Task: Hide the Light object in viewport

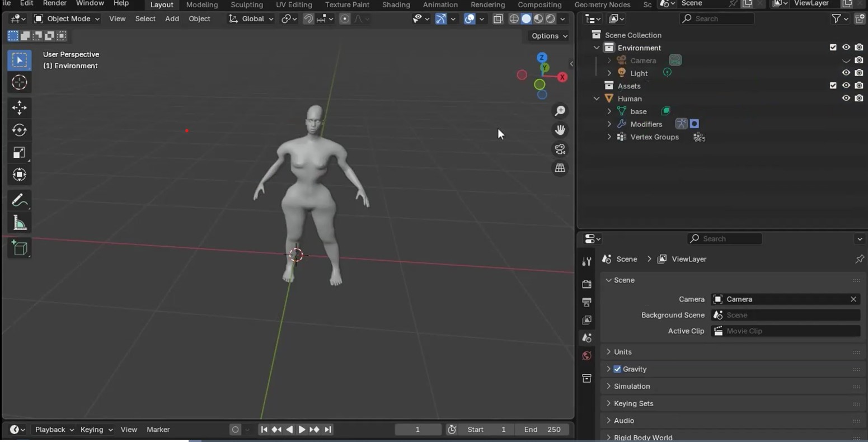Action: pyautogui.click(x=846, y=73)
